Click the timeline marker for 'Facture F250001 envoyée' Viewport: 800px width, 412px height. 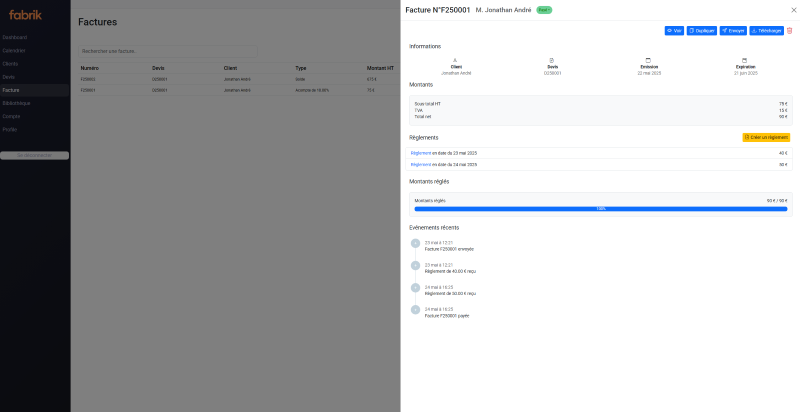click(416, 243)
